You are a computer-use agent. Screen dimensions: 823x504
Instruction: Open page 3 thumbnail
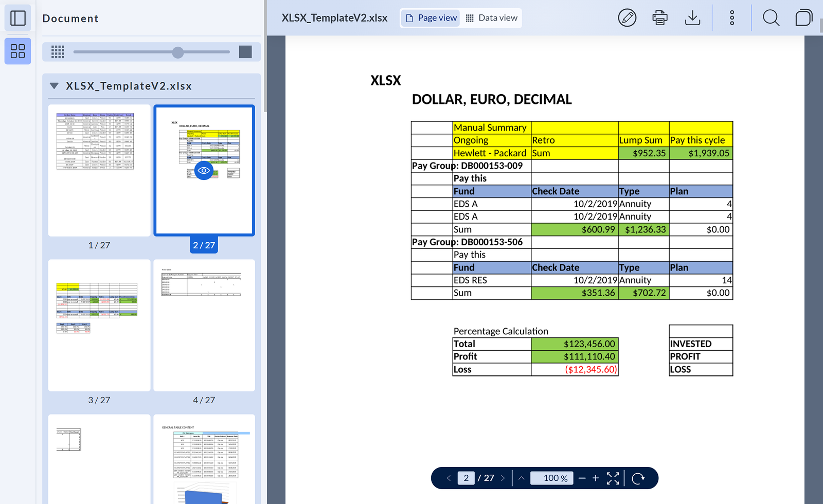pos(99,325)
